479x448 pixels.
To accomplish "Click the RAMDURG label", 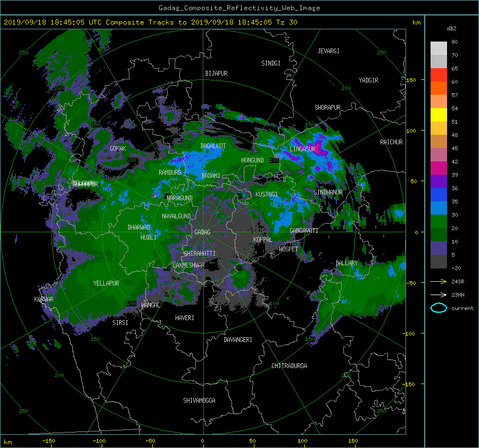I will [x=170, y=173].
